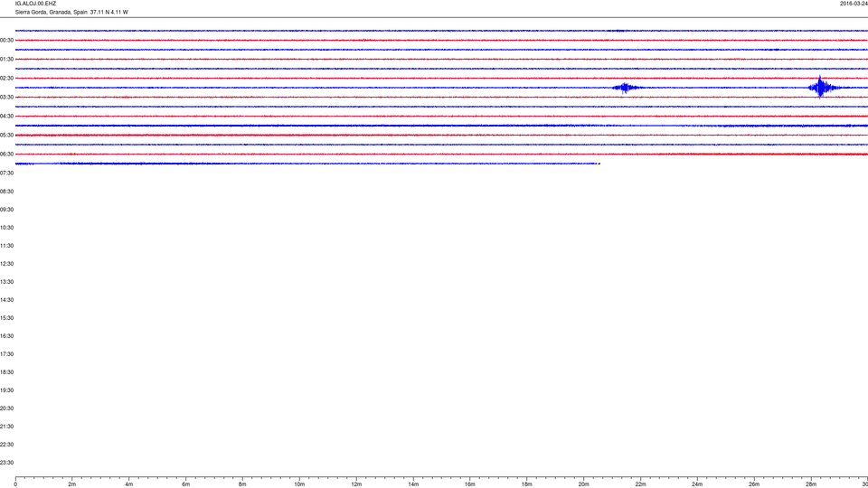Select the 4m tick label on the axis
Image resolution: width=868 pixels, height=488 pixels.
pyautogui.click(x=129, y=484)
